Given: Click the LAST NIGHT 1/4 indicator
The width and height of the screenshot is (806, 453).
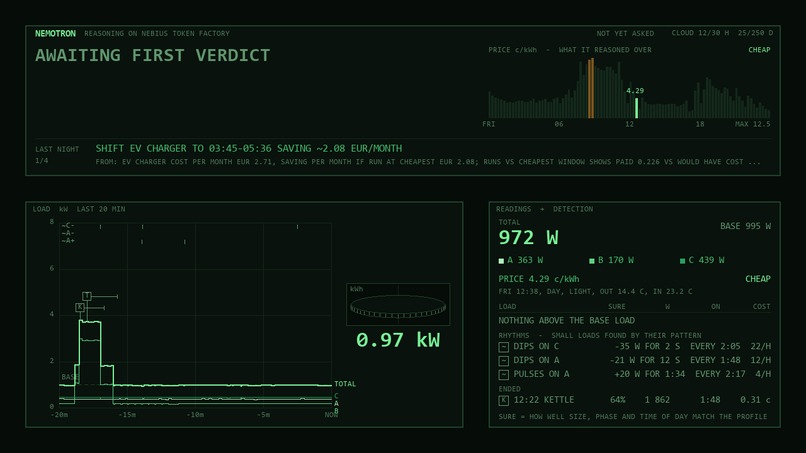Looking at the screenshot, I should click(57, 154).
